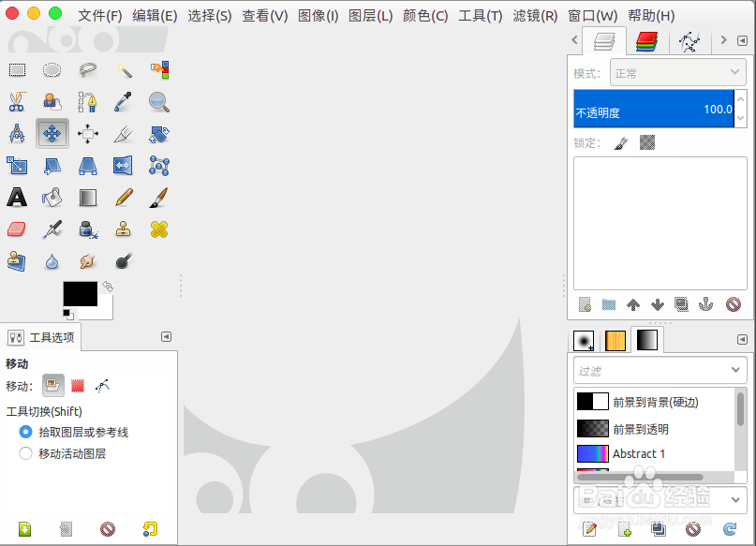Switch to the Patterns tab
Image resolution: width=756 pixels, height=546 pixels.
pyautogui.click(x=615, y=341)
